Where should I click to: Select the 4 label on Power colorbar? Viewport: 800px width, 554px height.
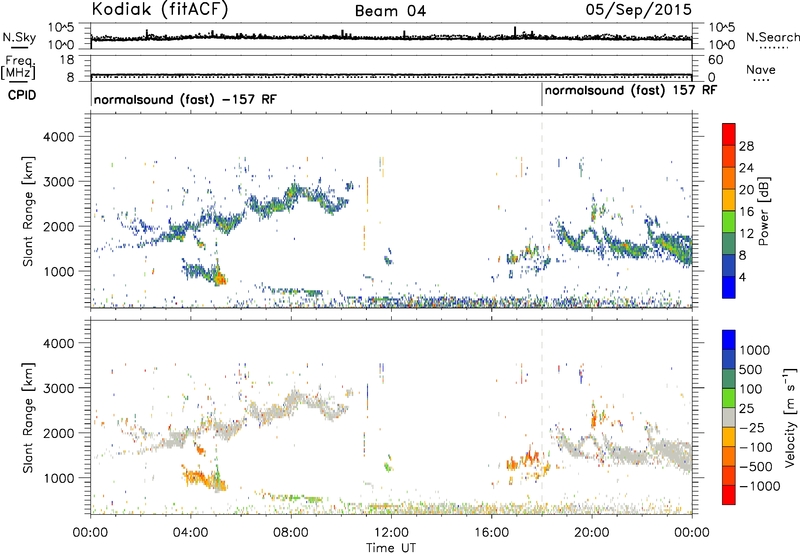(742, 277)
